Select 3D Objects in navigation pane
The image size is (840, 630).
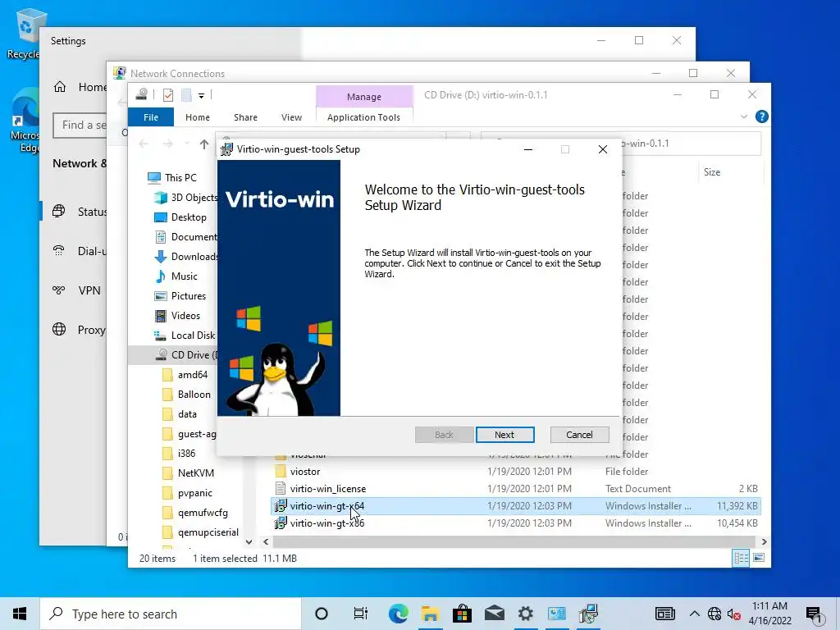point(186,197)
